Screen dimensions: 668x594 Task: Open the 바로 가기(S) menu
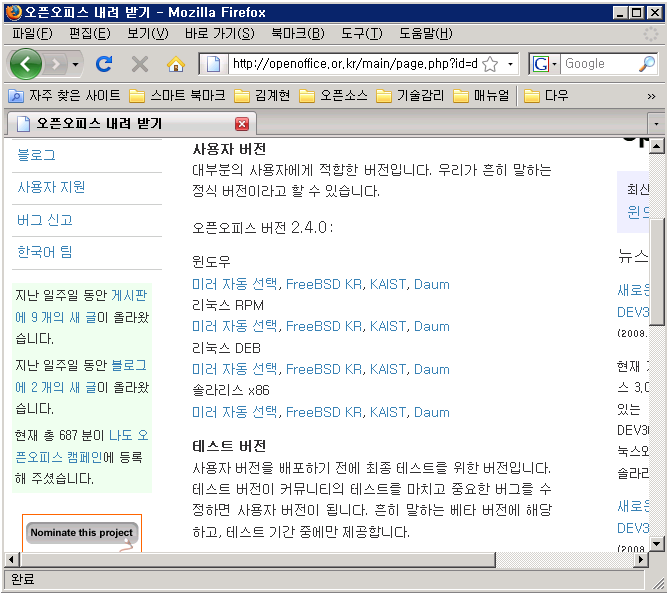(x=219, y=33)
